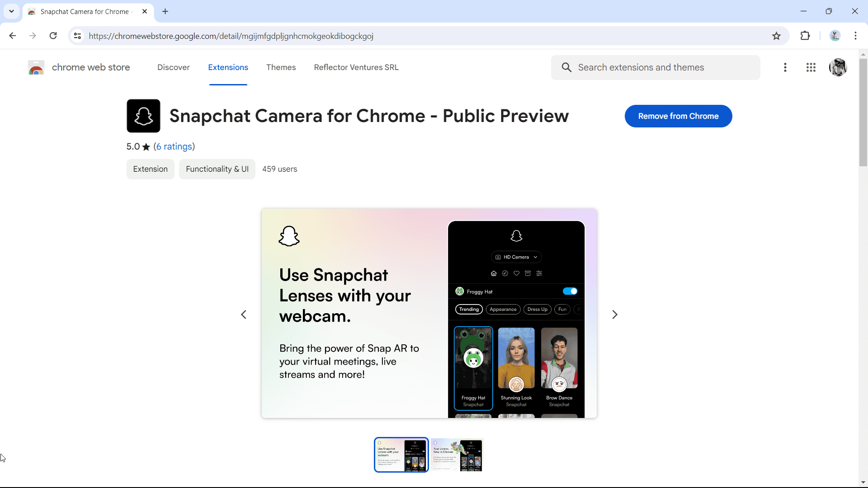Image resolution: width=868 pixels, height=488 pixels.
Task: Click the archive box icon in the preview
Action: click(x=528, y=273)
